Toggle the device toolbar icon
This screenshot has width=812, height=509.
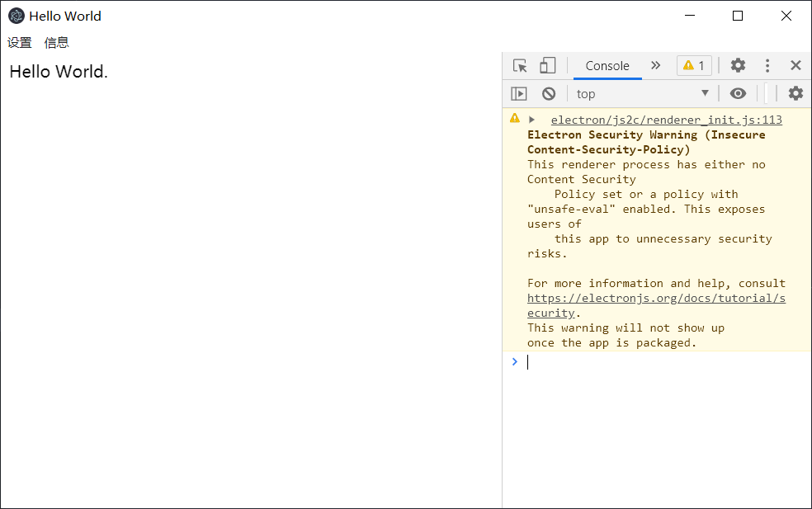point(547,66)
